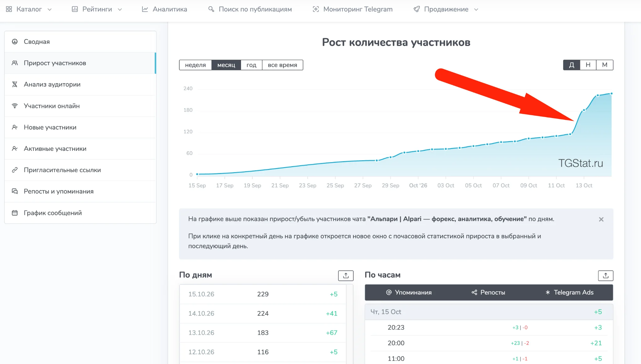Click the Сводная dashboard icon
Viewport: 641px width, 364px height.
click(15, 42)
